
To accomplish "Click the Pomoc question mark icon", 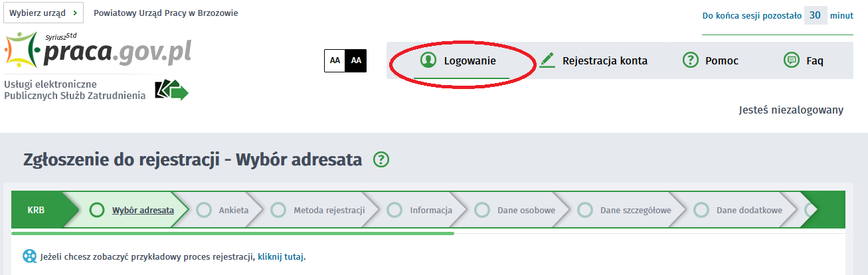I will tap(691, 60).
